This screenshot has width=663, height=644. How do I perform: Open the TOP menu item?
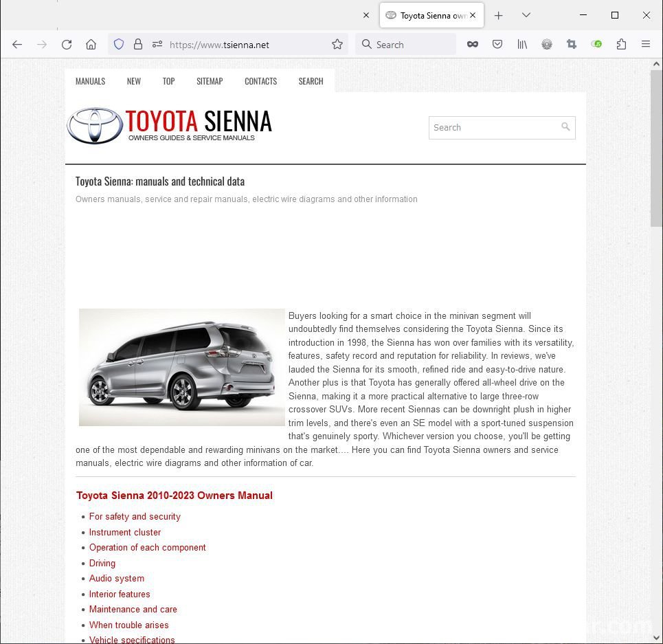(169, 81)
